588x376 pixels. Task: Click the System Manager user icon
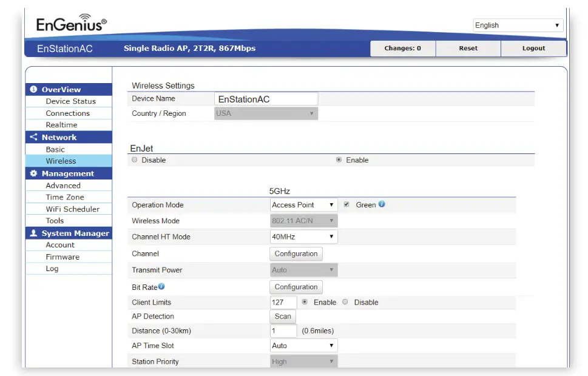[33, 233]
